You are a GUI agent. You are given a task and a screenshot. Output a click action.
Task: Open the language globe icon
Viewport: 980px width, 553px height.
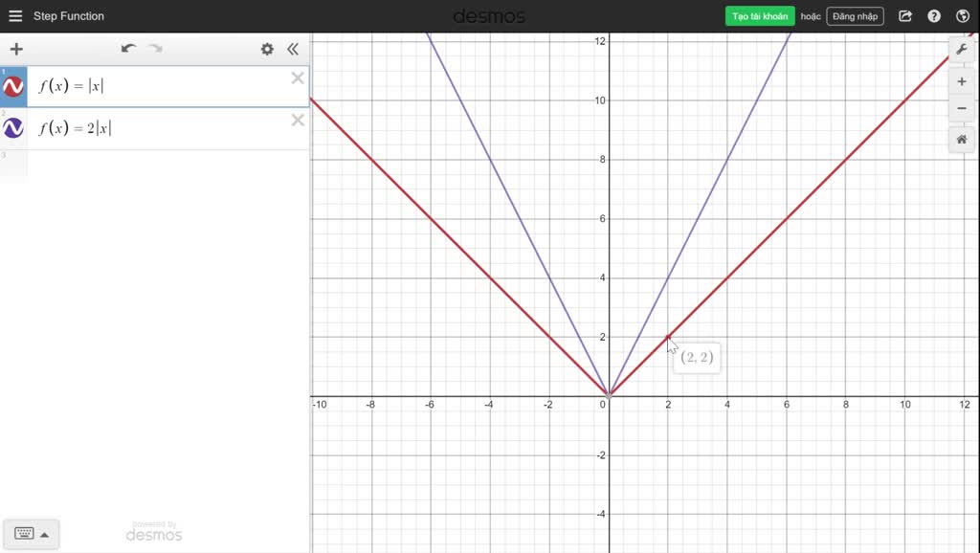[x=962, y=16]
